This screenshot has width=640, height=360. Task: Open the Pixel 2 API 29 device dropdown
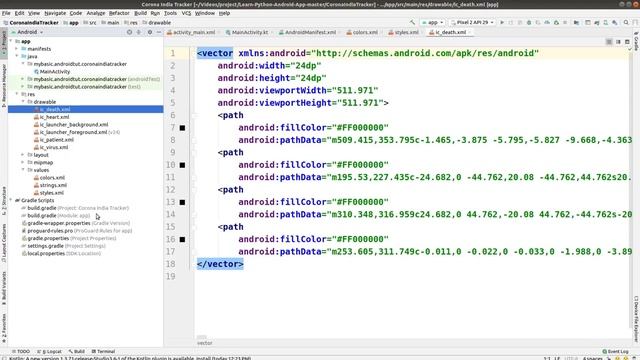tap(472, 22)
